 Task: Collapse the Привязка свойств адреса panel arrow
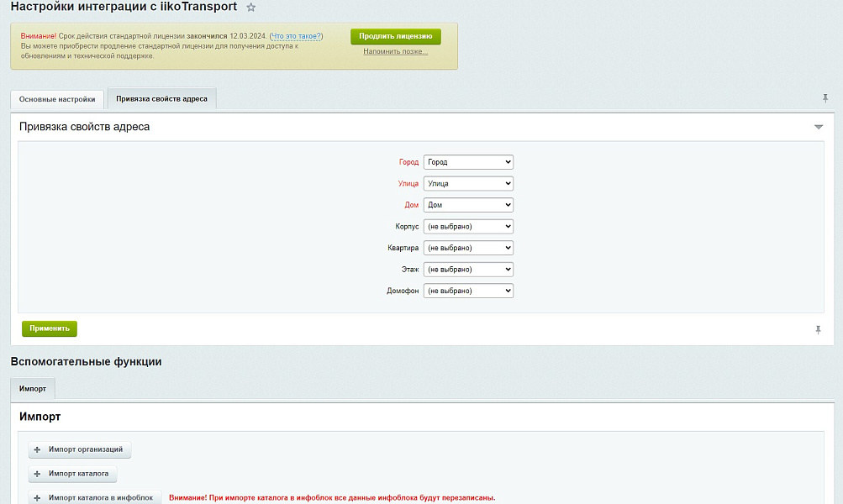tap(817, 127)
